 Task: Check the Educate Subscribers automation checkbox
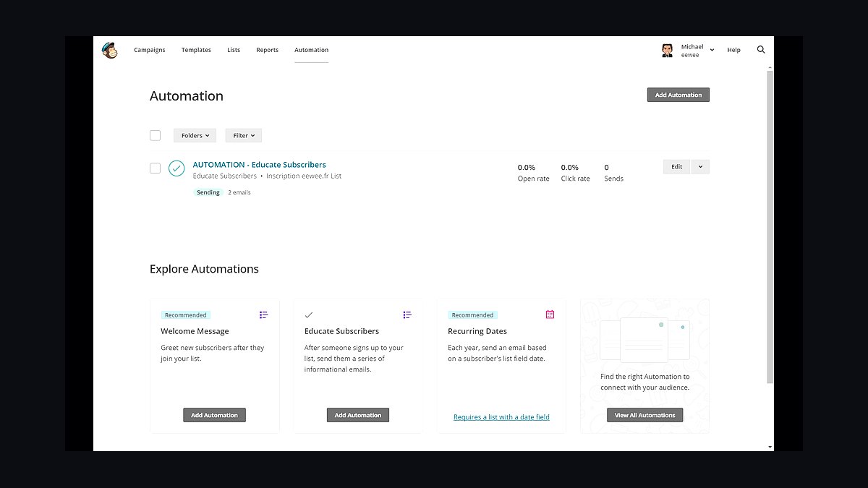tap(155, 168)
